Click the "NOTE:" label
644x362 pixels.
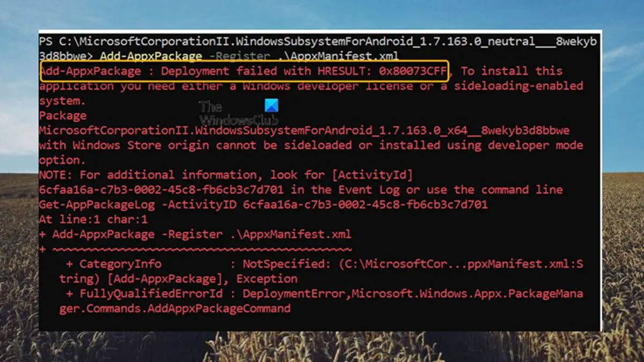[x=56, y=175]
